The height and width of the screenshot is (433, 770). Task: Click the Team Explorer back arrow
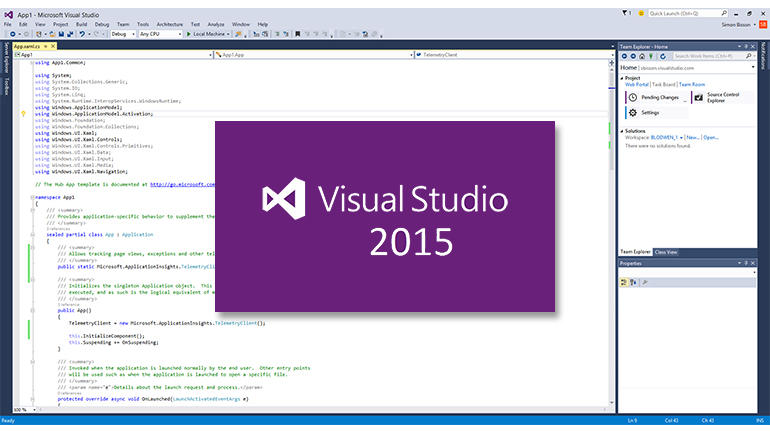(x=625, y=56)
